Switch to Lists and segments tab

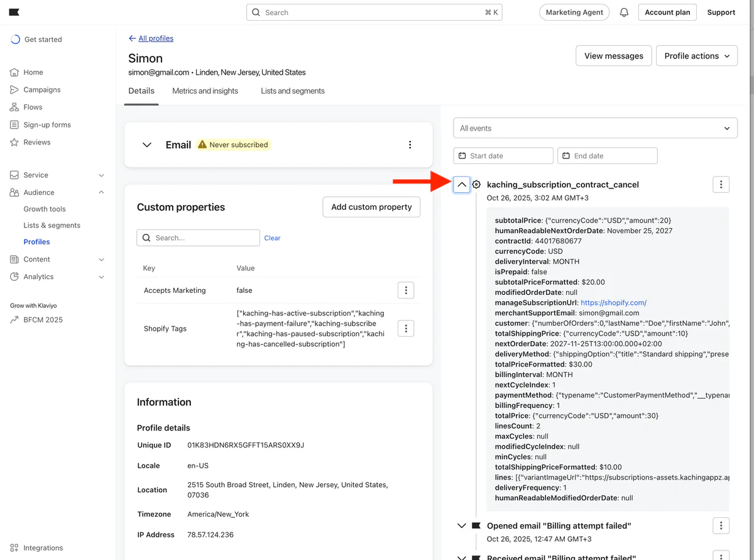coord(293,91)
